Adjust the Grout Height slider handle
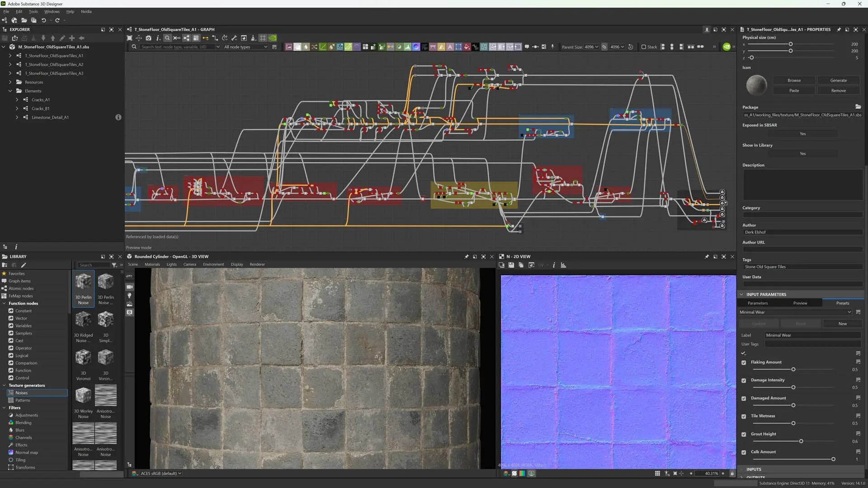The width and height of the screenshot is (868, 488). pyautogui.click(x=801, y=441)
